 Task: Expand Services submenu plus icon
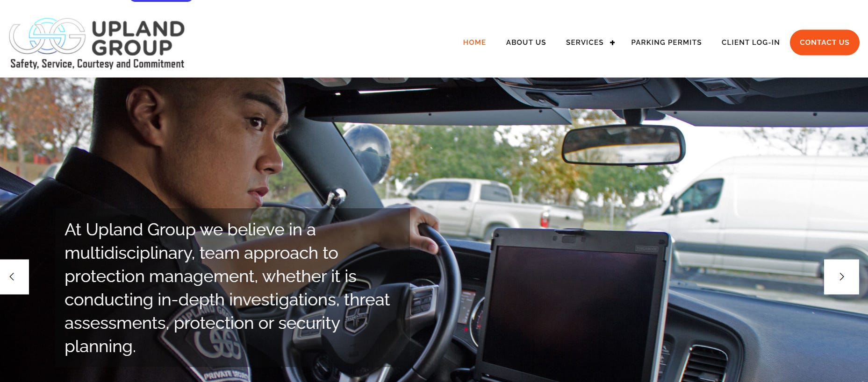[612, 42]
